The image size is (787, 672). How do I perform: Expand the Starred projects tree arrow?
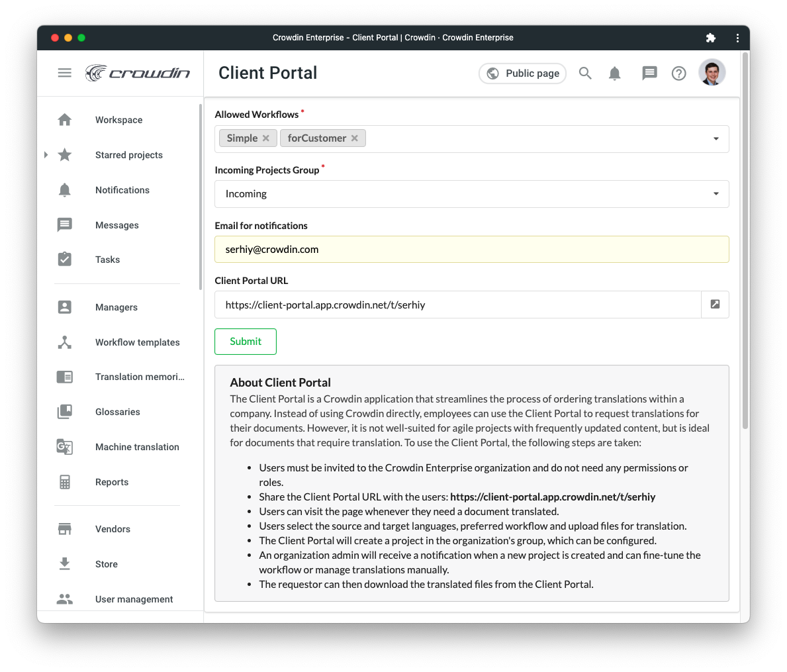46,154
